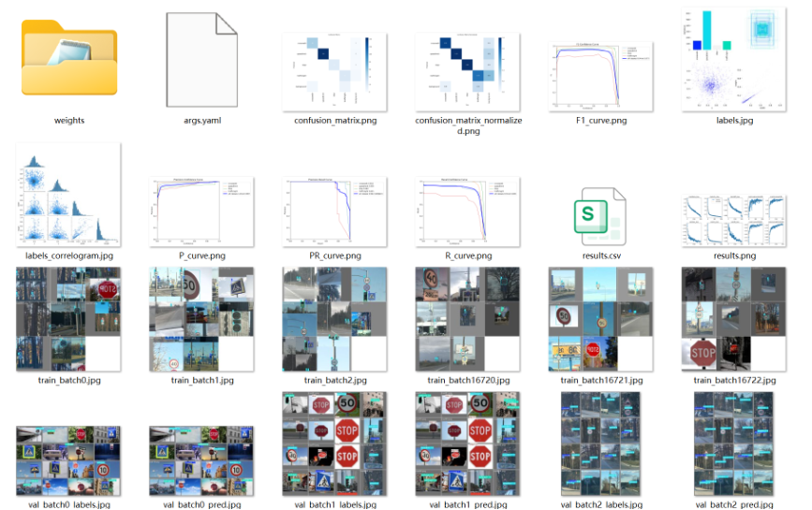This screenshot has height=510, width=812.
Task: Click the 'train_batch16721.jpg' file name
Action: 601,380
